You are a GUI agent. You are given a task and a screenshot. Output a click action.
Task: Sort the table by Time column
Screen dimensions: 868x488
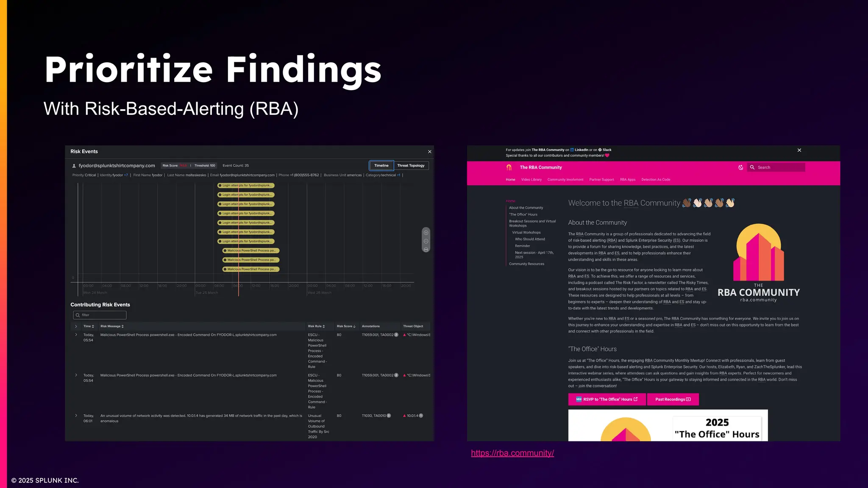[89, 326]
